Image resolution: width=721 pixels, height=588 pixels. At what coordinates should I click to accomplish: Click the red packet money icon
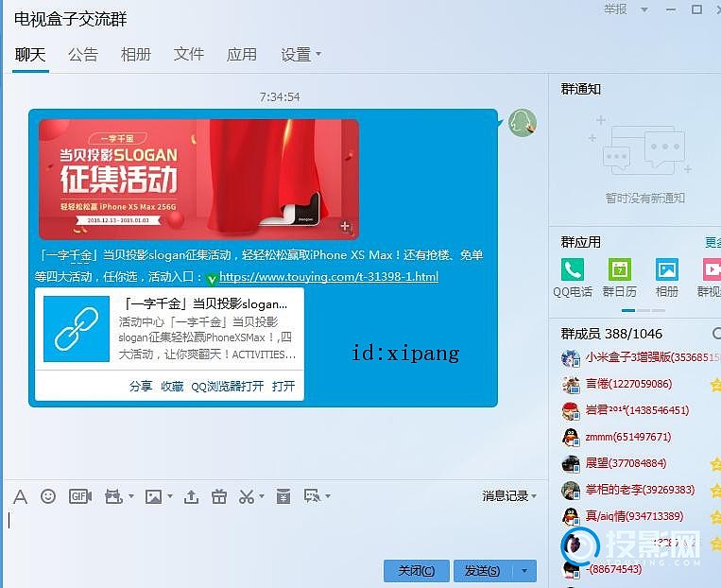(x=283, y=496)
